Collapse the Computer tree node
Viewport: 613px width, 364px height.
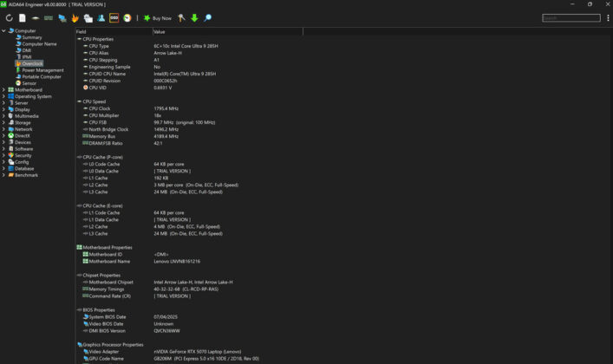pos(3,30)
